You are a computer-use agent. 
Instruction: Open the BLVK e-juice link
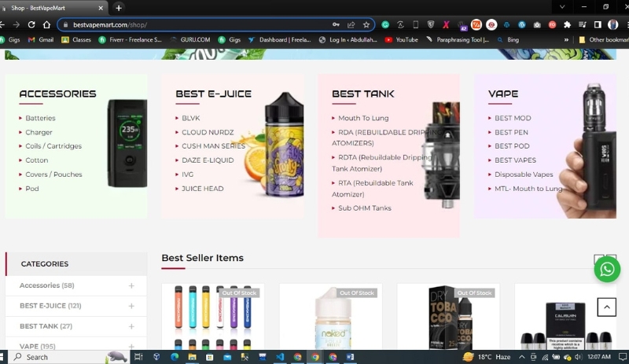[190, 118]
